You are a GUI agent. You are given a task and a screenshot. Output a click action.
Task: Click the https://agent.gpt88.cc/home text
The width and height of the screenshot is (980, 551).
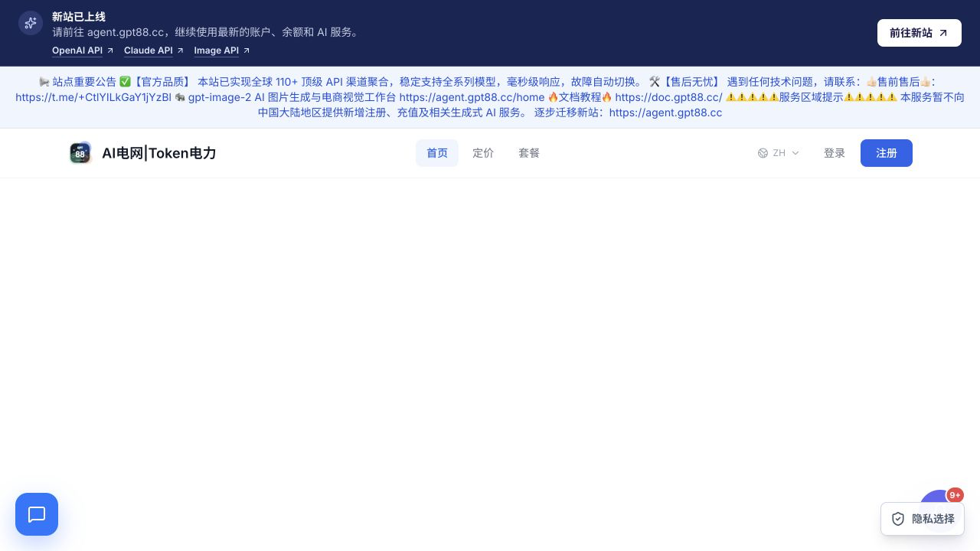click(x=472, y=97)
